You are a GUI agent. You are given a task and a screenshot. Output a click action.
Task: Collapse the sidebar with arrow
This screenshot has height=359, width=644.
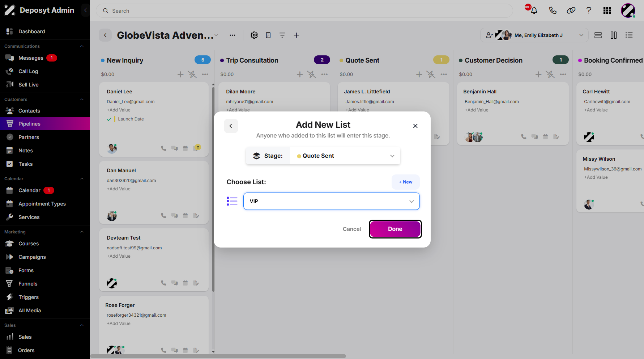[85, 10]
